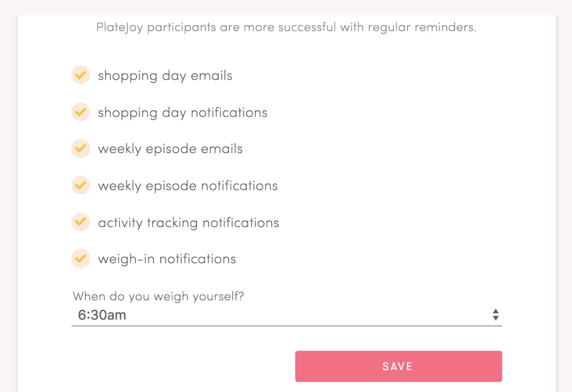Screen dimensions: 572x392
Task: Uncheck the shopping day emails checkmark
Action: pyautogui.click(x=81, y=75)
